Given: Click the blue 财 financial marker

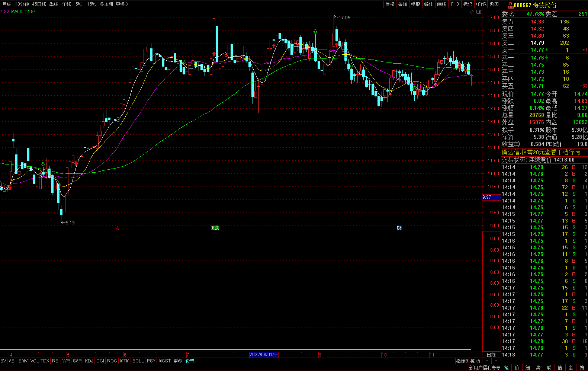Looking at the screenshot, I should pos(399,228).
